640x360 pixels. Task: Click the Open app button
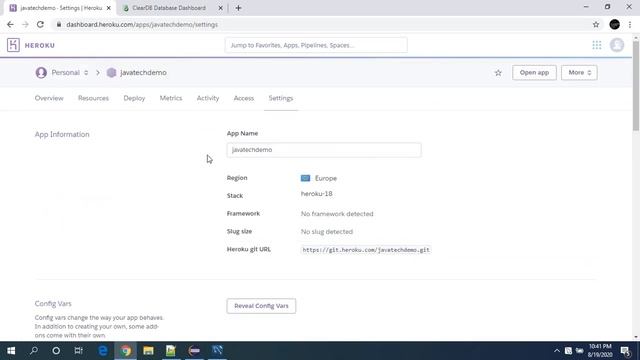point(534,73)
